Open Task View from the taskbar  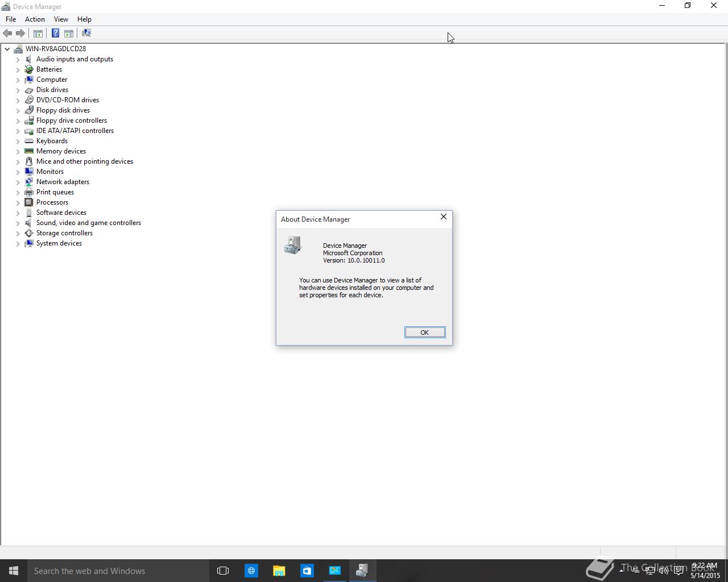click(x=223, y=571)
